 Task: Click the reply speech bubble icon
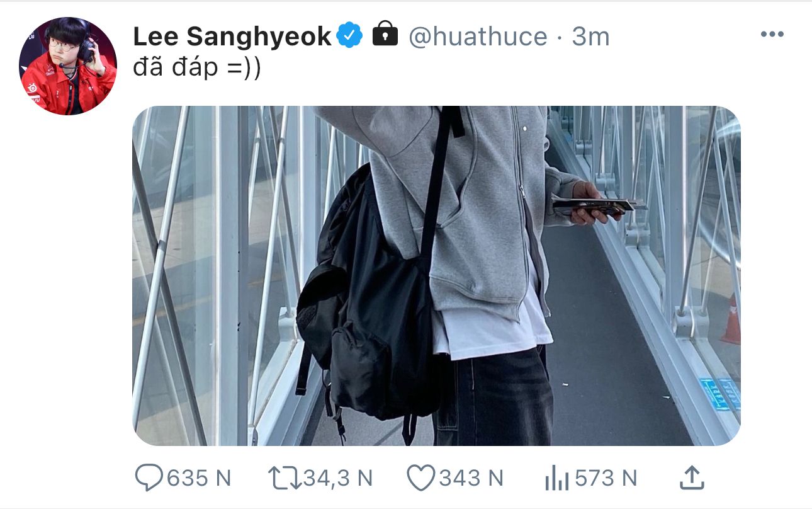(x=149, y=478)
